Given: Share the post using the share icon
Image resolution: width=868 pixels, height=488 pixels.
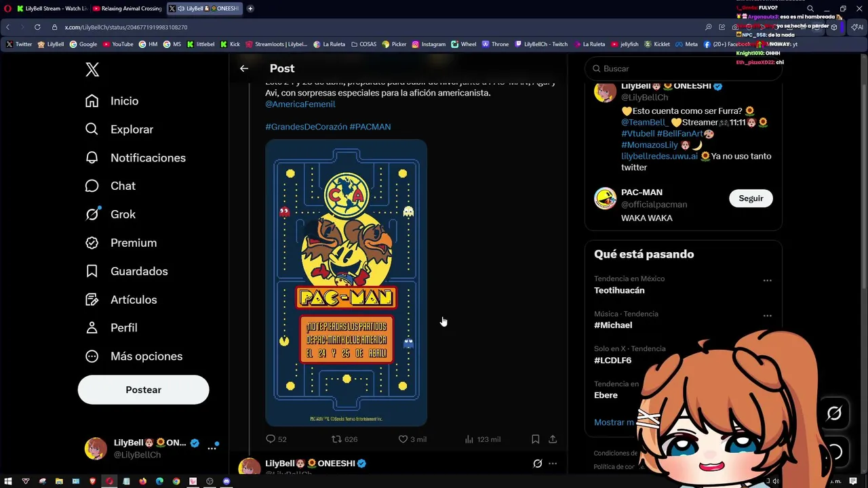Looking at the screenshot, I should [553, 439].
